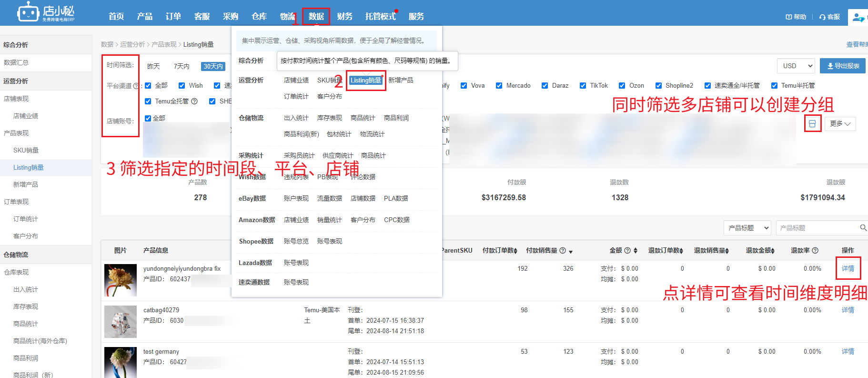Sort by 退款销售量 arrows
Screen dimensions: 868x378
click(727, 251)
